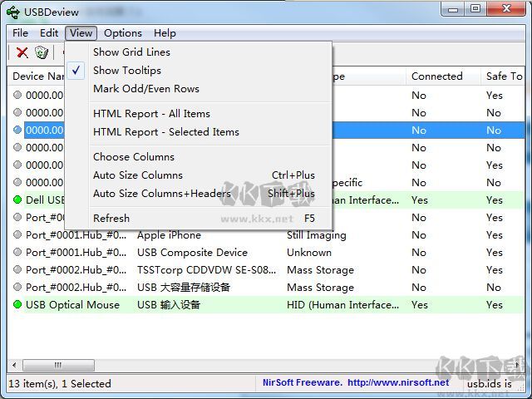532x399 pixels.
Task: Click HID (Human Interface... cell for USB Optical Mouse
Action: click(x=342, y=305)
